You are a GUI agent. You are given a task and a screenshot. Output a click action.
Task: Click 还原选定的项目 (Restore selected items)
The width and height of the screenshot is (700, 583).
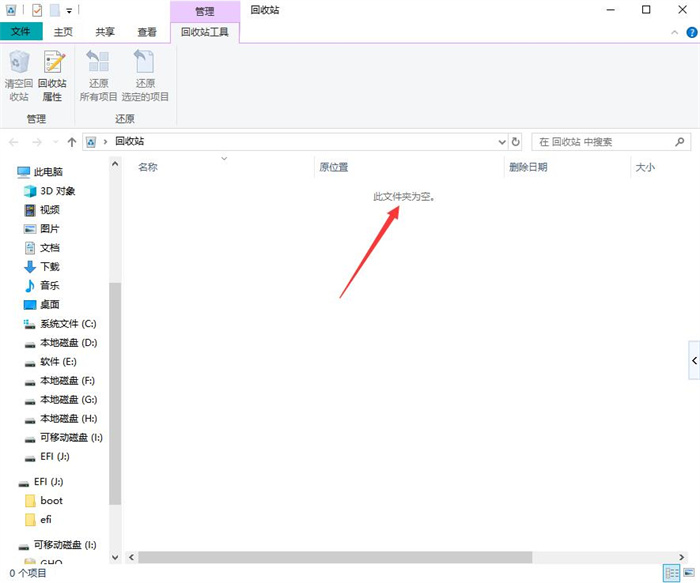click(x=145, y=75)
